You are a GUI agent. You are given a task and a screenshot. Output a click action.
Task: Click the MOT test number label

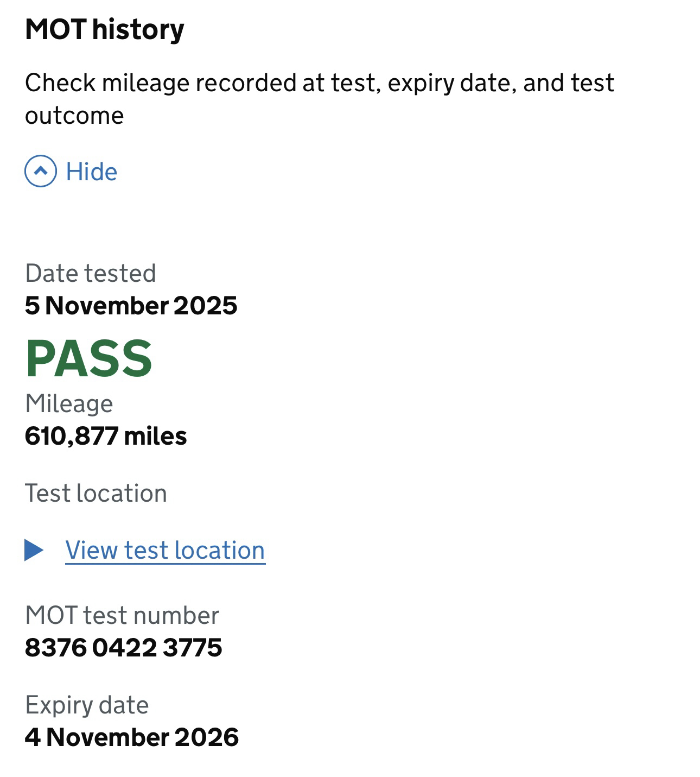(x=122, y=615)
